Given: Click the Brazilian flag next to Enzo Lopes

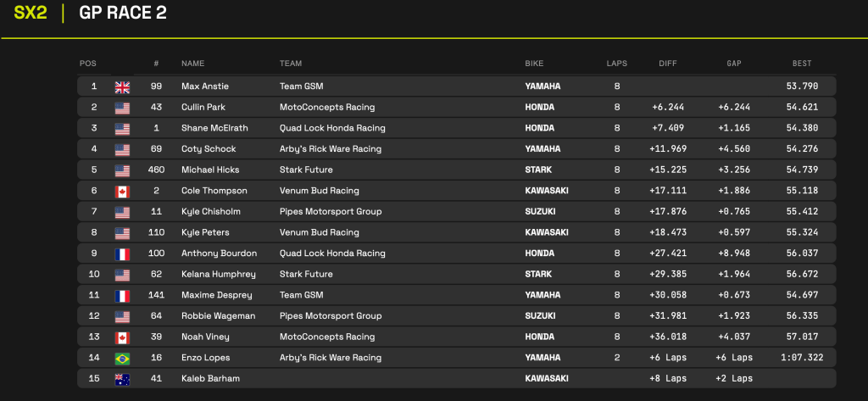Looking at the screenshot, I should click(122, 358).
